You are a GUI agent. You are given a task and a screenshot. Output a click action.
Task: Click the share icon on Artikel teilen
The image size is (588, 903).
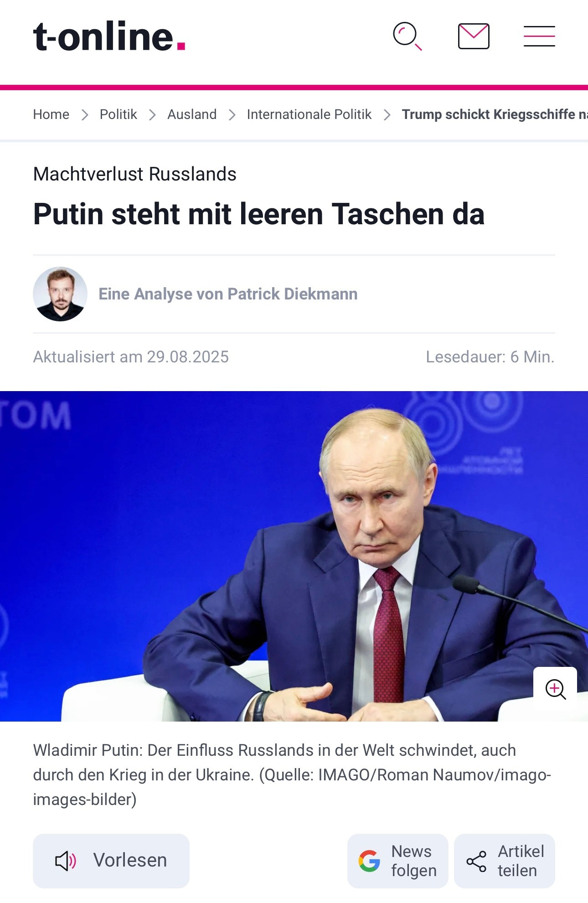476,861
